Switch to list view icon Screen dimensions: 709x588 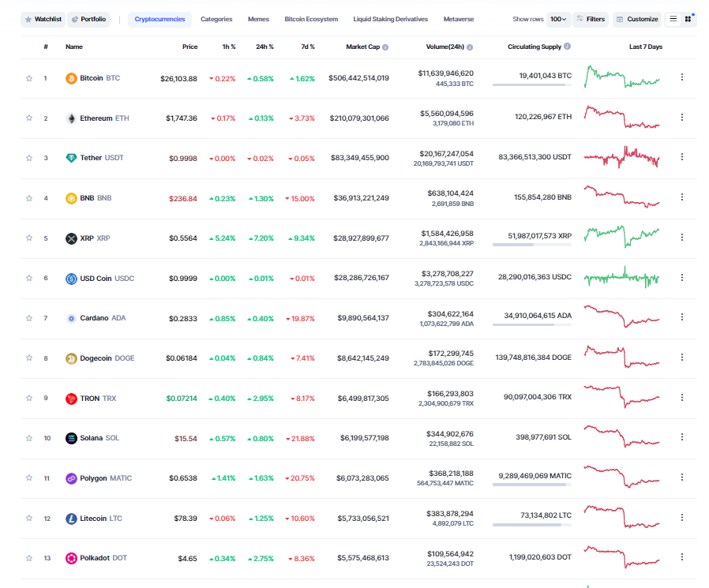coord(673,19)
